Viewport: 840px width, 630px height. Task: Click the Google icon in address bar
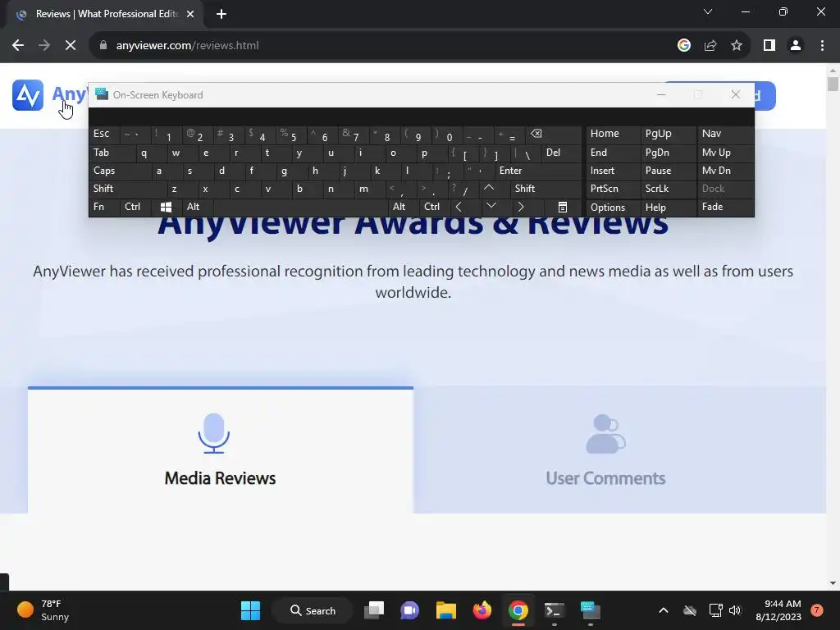pos(683,46)
